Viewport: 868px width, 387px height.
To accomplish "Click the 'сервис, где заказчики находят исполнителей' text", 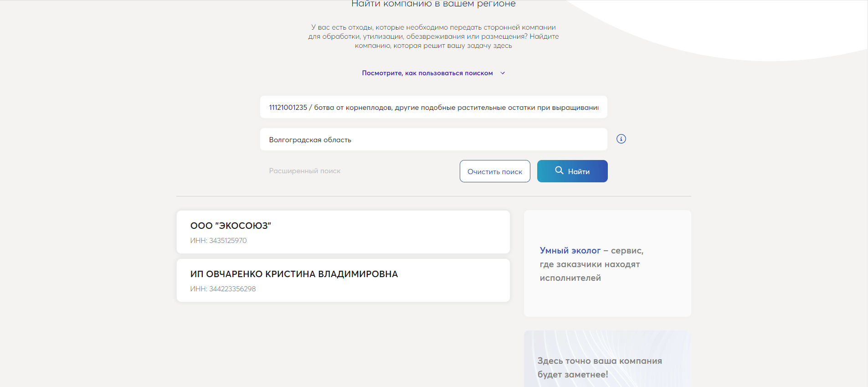I will pyautogui.click(x=591, y=264).
